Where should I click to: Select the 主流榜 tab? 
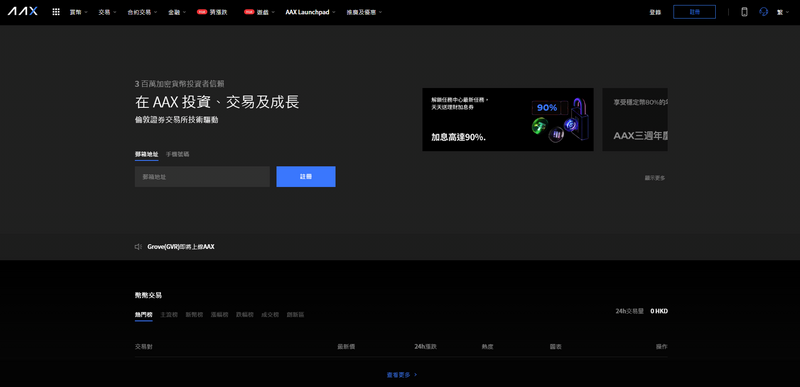coord(169,315)
